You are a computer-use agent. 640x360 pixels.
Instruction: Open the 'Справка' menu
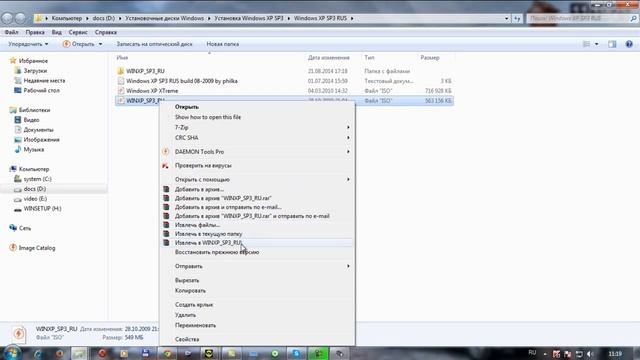coord(106,32)
